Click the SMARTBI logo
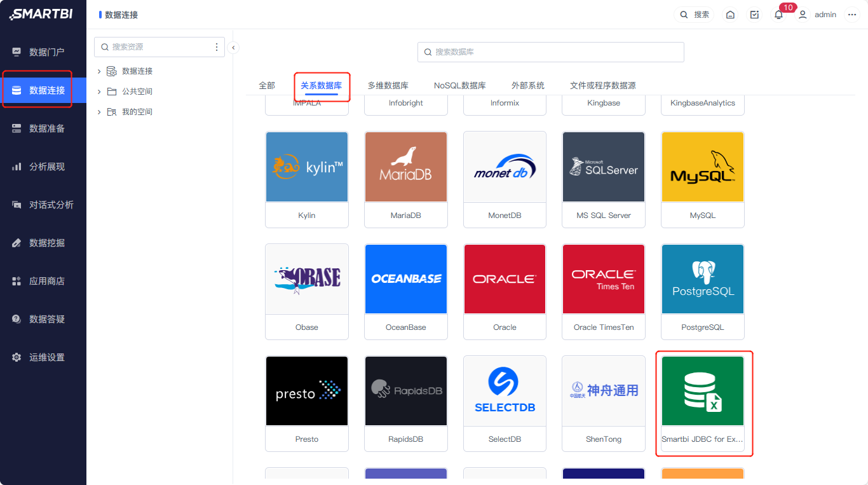Viewport: 868px width, 485px height. [x=41, y=14]
